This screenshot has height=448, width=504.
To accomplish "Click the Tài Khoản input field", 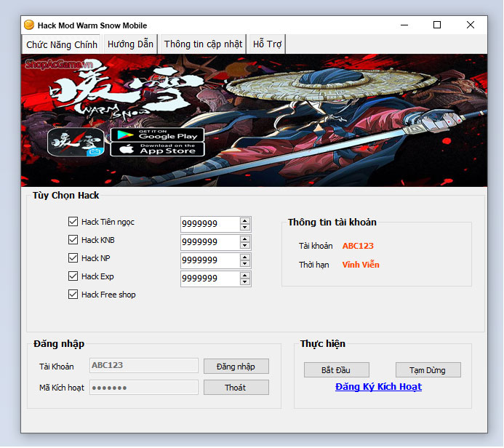I will (144, 365).
